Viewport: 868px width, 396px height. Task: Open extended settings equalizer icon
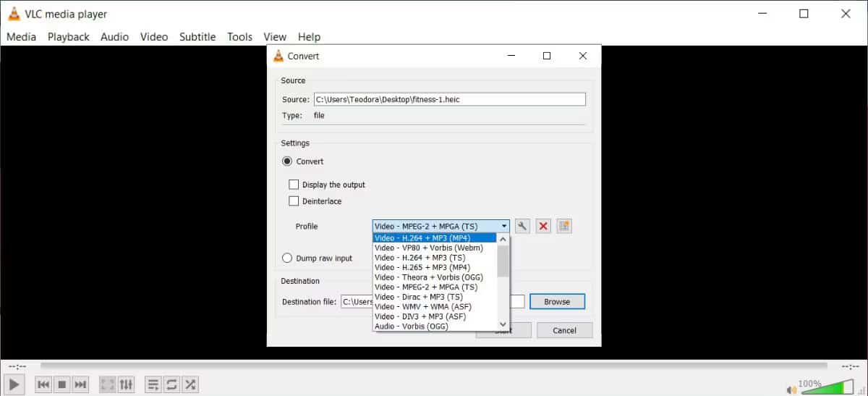coord(126,384)
